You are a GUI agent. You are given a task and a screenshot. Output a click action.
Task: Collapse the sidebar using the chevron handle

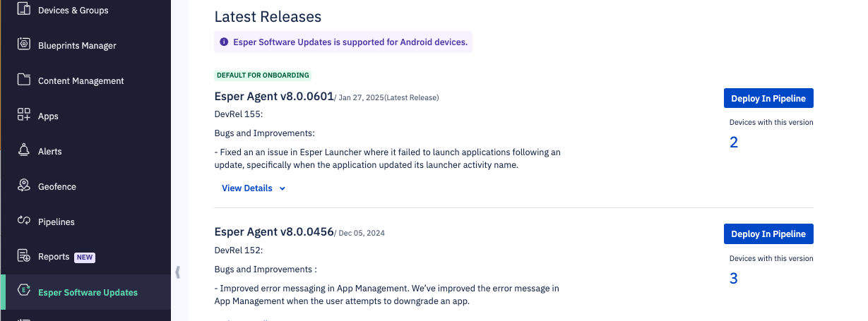point(177,272)
